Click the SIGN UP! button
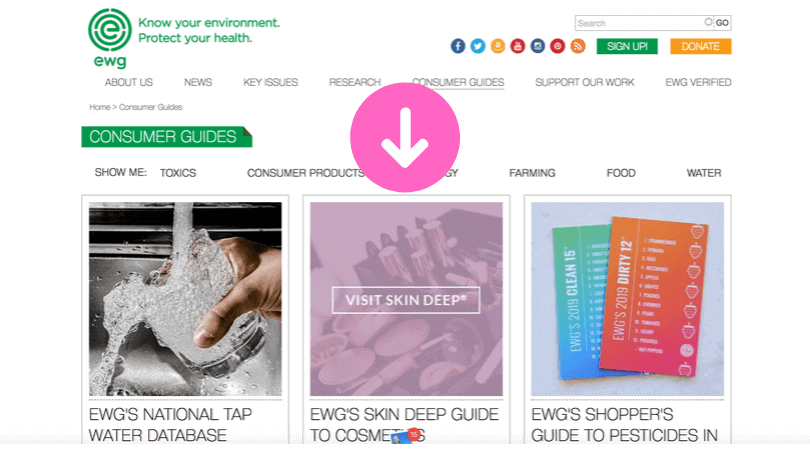This screenshot has width=810, height=450. [x=627, y=46]
